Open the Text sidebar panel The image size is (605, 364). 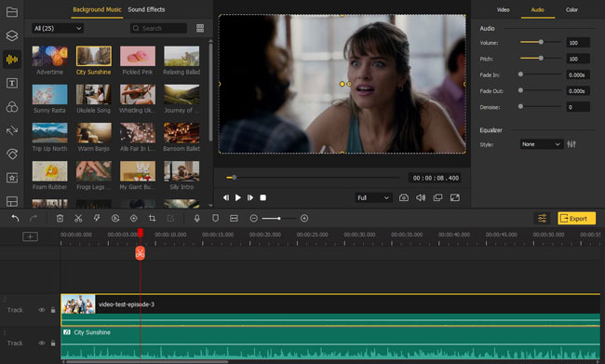12,83
